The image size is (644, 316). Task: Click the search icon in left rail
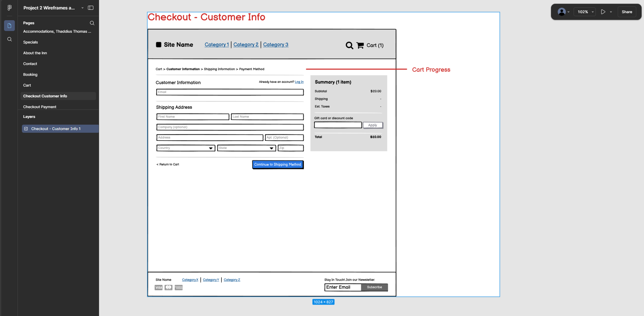click(9, 39)
